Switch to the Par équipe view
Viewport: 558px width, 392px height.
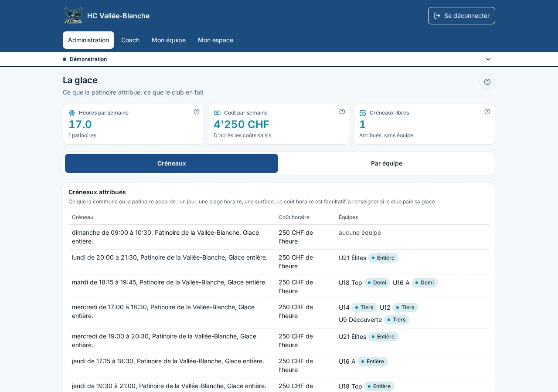tap(387, 163)
